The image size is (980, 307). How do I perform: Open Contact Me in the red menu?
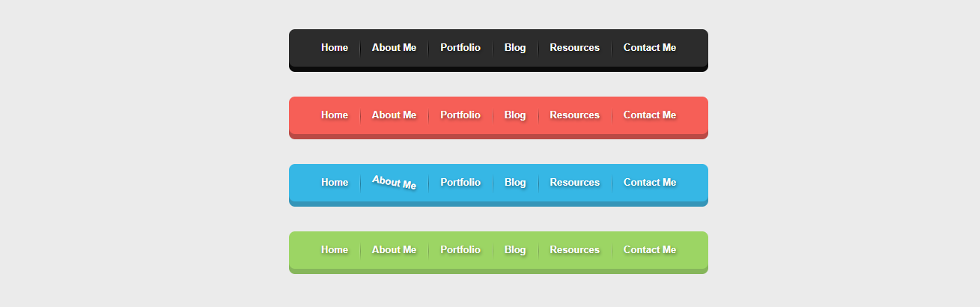click(x=650, y=115)
